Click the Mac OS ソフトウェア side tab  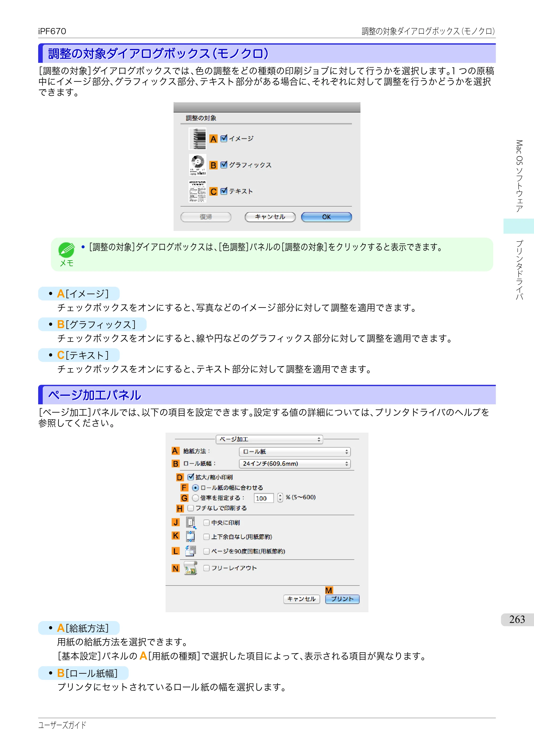tap(519, 176)
